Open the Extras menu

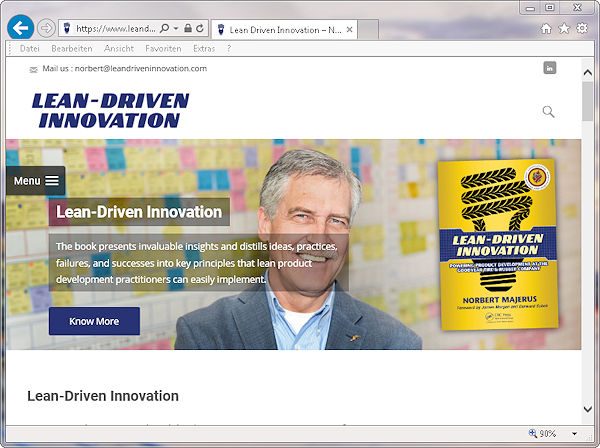pyautogui.click(x=204, y=48)
